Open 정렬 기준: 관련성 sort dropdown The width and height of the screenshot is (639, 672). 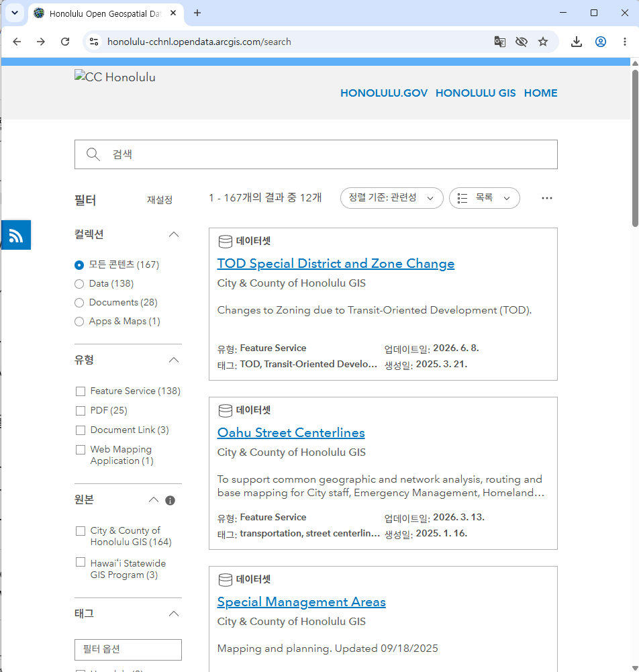click(x=391, y=198)
